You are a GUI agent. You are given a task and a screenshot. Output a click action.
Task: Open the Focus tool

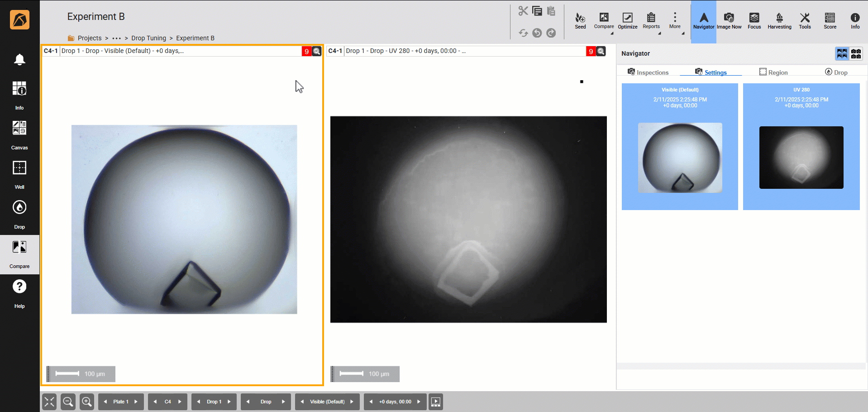[x=754, y=21]
